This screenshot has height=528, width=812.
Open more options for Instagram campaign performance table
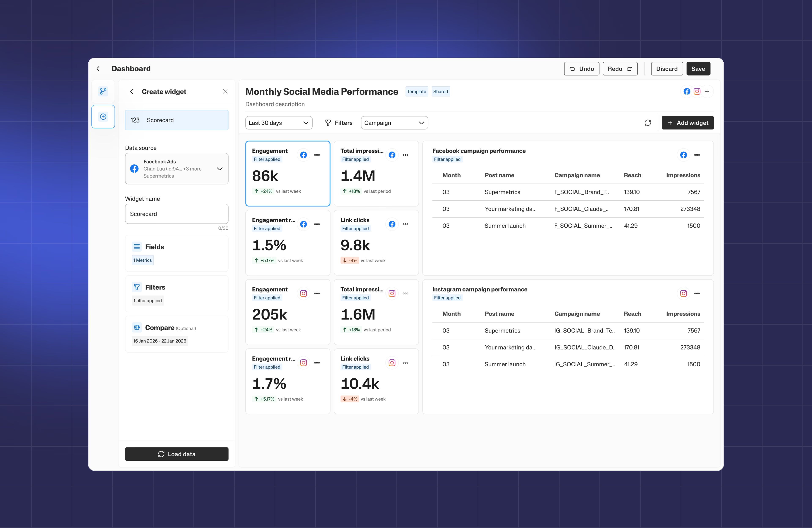pos(697,294)
